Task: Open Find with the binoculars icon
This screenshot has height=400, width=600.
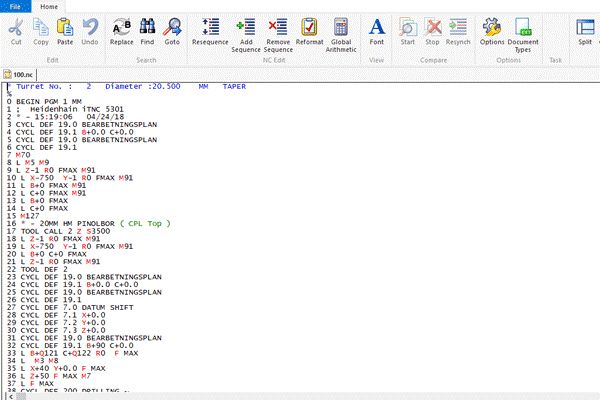Action: coord(147,30)
